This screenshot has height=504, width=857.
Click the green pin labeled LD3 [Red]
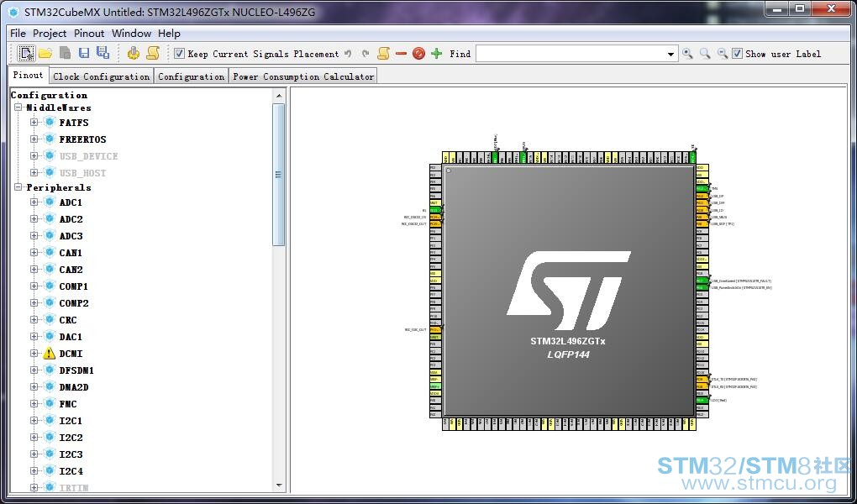(x=702, y=400)
